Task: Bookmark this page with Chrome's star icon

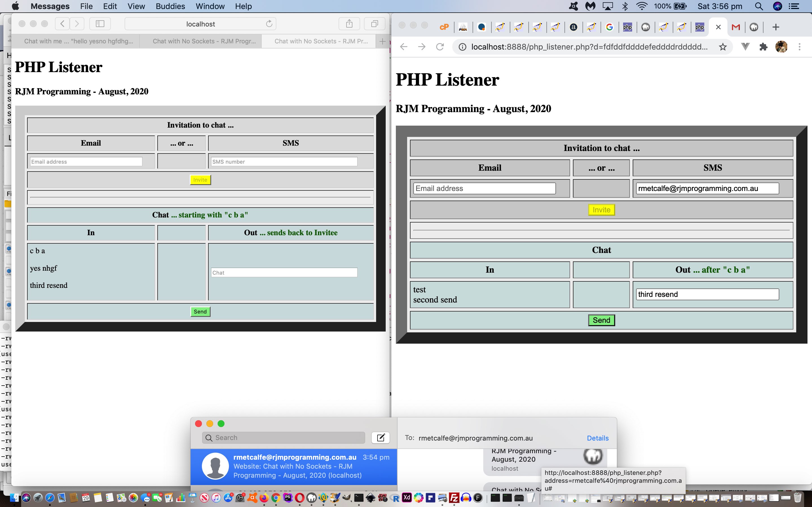Action: click(723, 47)
